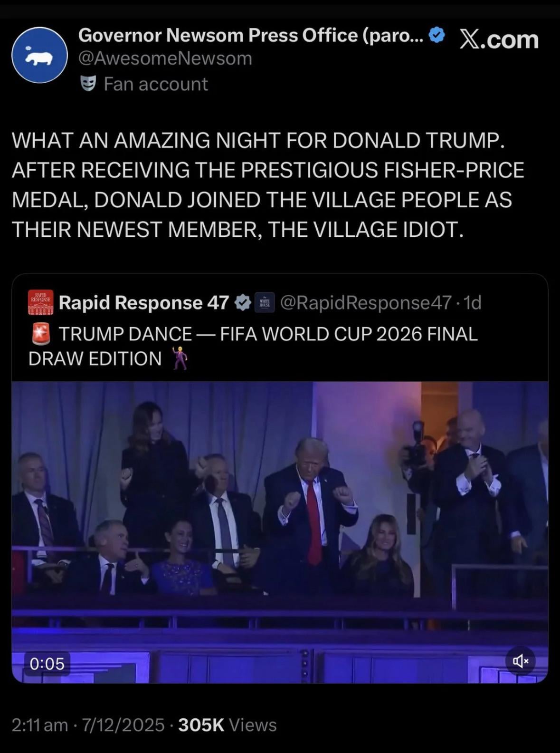The width and height of the screenshot is (560, 753).
Task: Click the quoted post's 1d timestamp
Action: coord(472,303)
